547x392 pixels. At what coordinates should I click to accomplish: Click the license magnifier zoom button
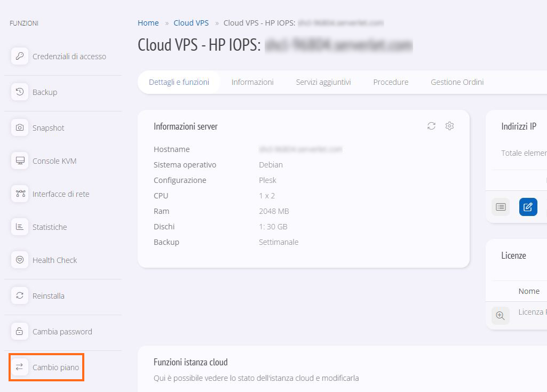(501, 316)
